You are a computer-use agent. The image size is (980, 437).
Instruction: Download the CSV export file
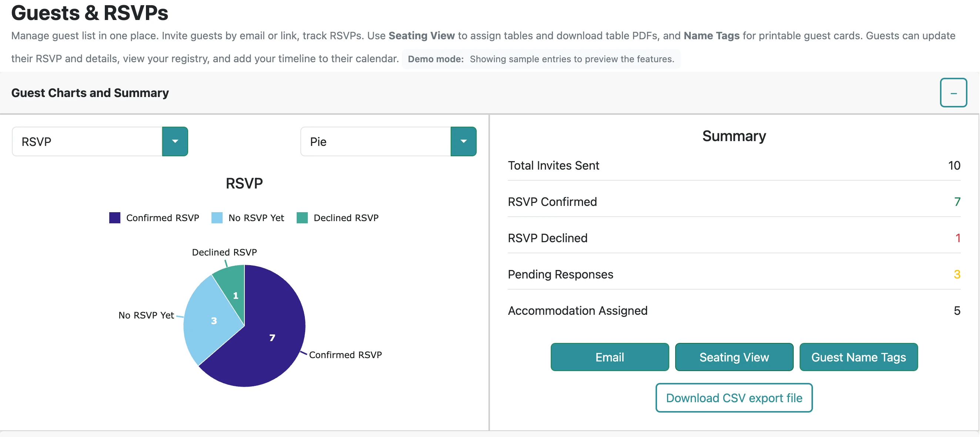[734, 398]
